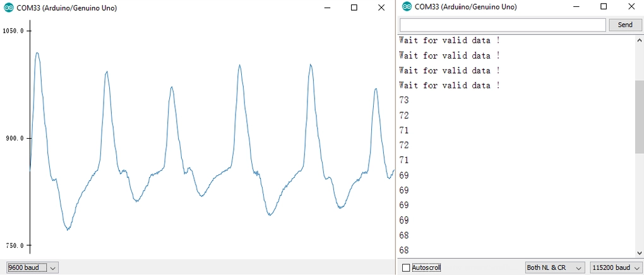644x275 pixels.
Task: Click the 73 heart rate reading line
Action: 404,100
